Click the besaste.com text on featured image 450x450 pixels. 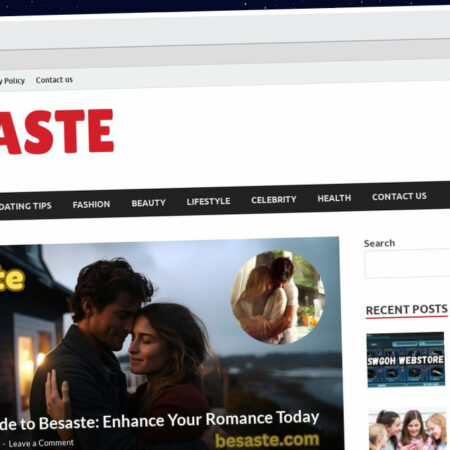(x=267, y=440)
